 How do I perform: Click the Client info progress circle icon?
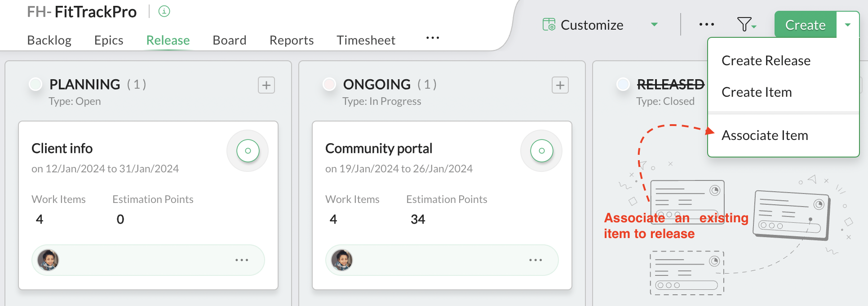click(248, 151)
